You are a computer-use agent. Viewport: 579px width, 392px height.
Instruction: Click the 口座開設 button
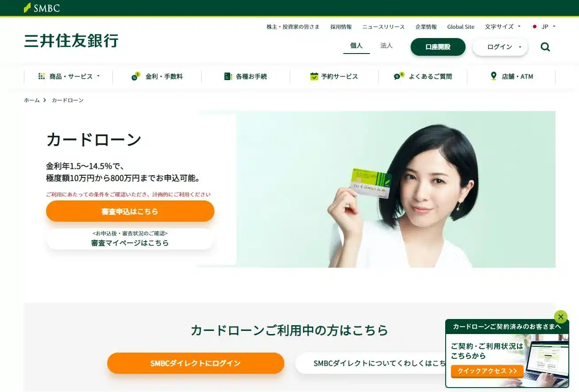pos(438,47)
